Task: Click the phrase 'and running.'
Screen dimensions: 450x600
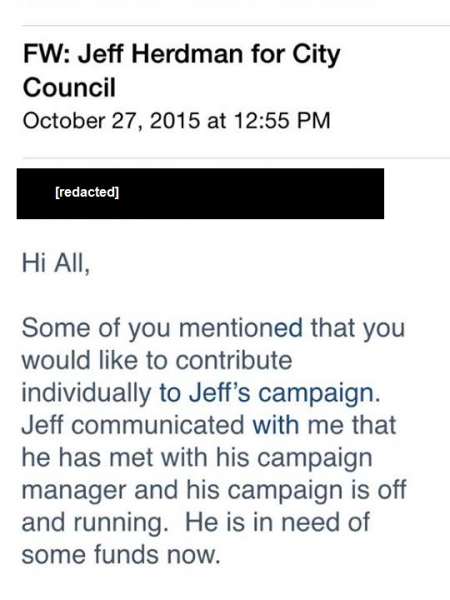Action: (x=95, y=523)
